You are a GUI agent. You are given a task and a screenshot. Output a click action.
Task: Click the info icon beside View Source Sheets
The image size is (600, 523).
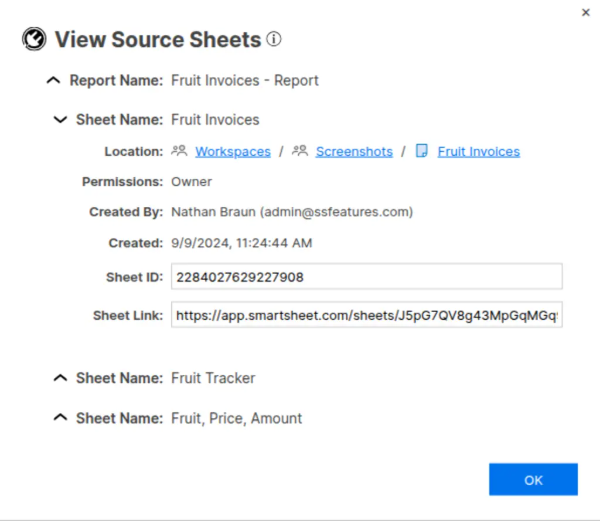pos(274,39)
